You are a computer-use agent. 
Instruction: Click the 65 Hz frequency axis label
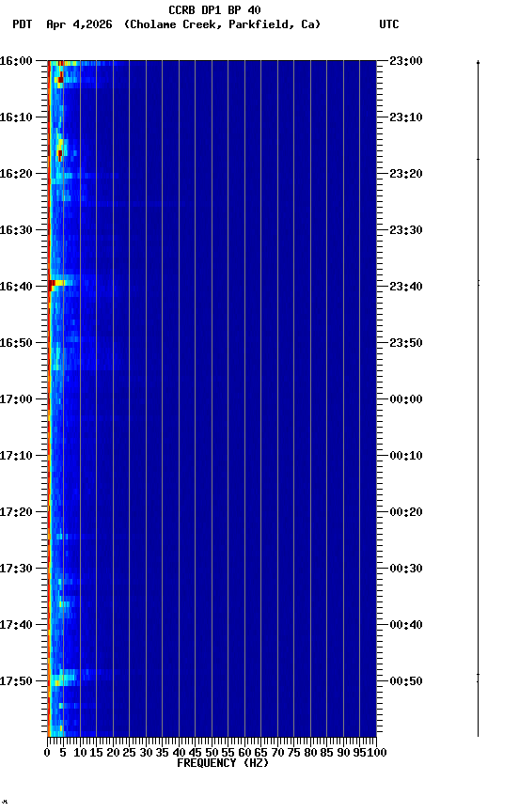click(260, 753)
